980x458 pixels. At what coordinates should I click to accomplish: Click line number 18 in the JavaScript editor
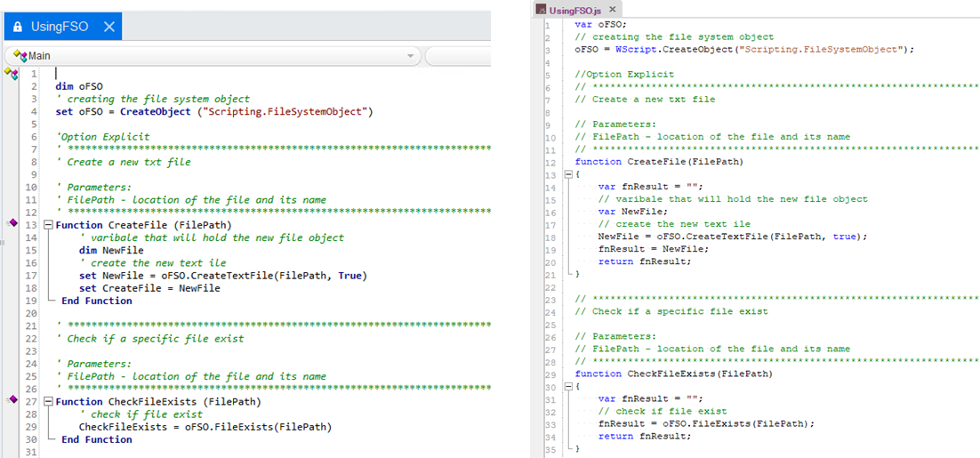click(x=548, y=237)
